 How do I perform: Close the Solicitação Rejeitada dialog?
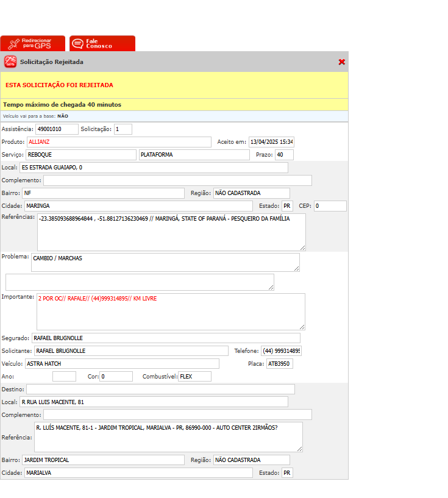(341, 62)
